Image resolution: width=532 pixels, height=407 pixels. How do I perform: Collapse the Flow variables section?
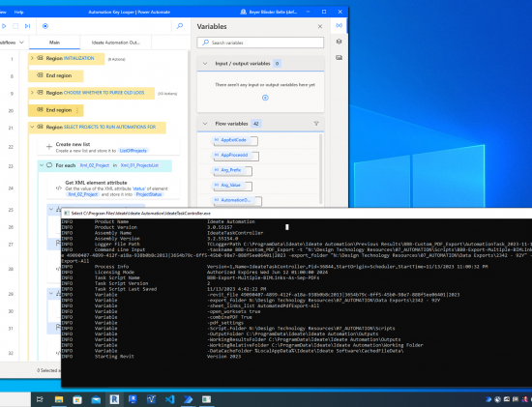205,124
